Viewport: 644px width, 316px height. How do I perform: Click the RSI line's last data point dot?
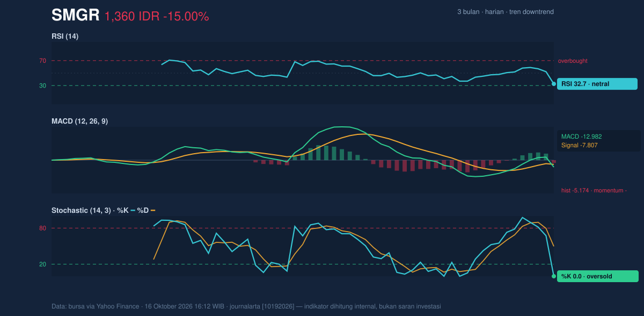tap(554, 84)
